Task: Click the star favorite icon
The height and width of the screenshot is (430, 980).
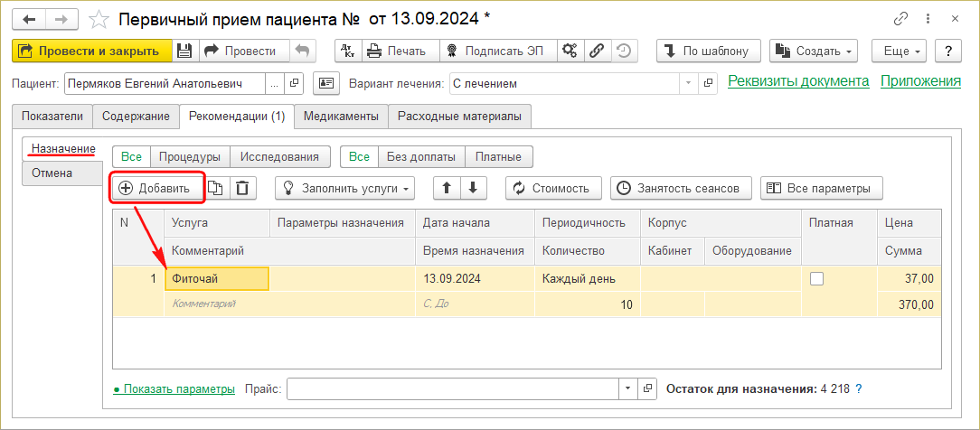Action: point(101,19)
